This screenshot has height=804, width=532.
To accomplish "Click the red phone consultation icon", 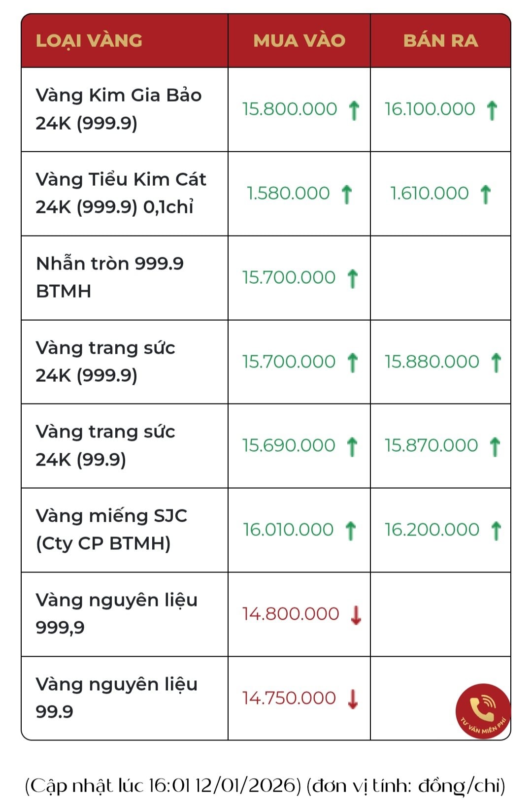I will (483, 711).
